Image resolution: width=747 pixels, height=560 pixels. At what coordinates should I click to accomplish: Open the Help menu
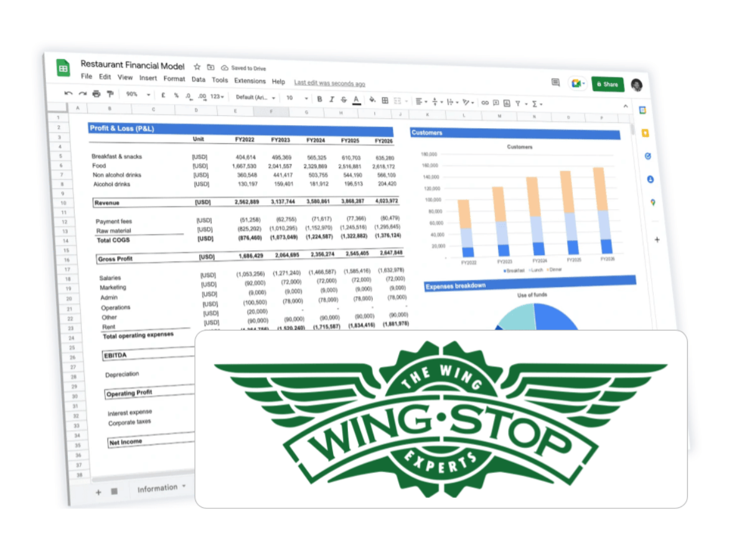click(278, 82)
